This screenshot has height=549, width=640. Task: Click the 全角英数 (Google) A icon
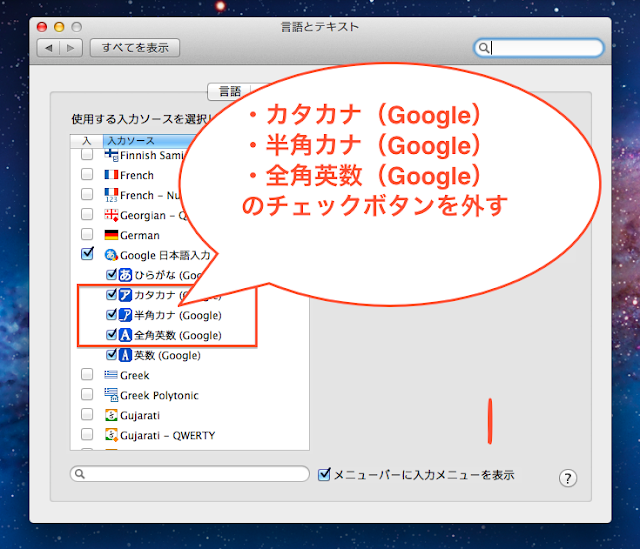tap(125, 335)
